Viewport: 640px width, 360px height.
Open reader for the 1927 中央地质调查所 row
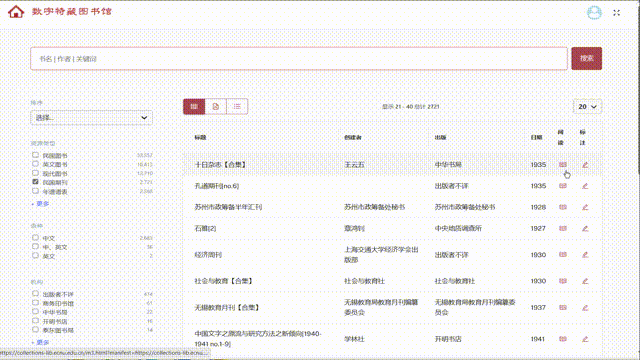(x=563, y=228)
